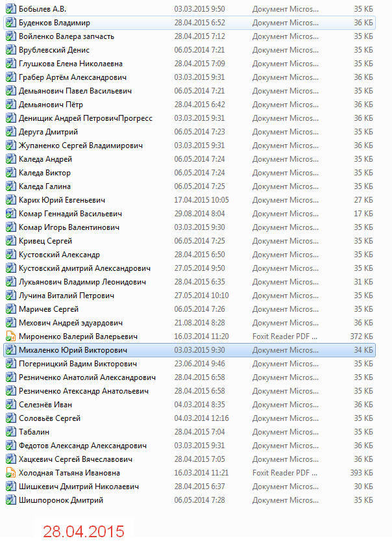Click the Погерницкий Вадим Викторович file name

click(x=77, y=364)
